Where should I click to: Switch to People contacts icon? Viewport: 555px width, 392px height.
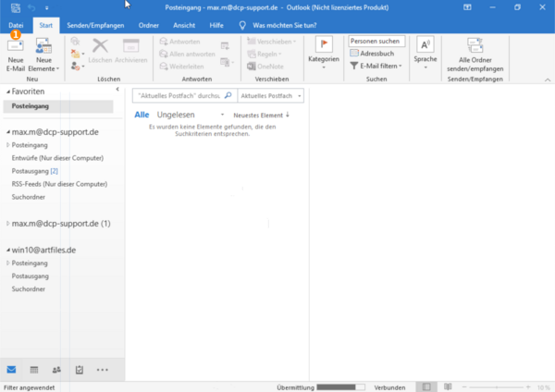click(56, 370)
